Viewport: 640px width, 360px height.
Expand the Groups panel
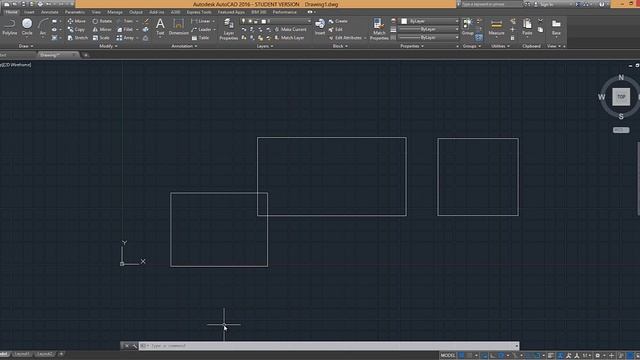(x=471, y=46)
